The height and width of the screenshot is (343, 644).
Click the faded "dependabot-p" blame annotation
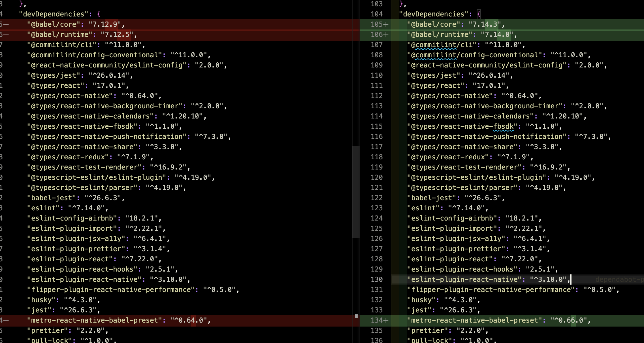(x=619, y=280)
